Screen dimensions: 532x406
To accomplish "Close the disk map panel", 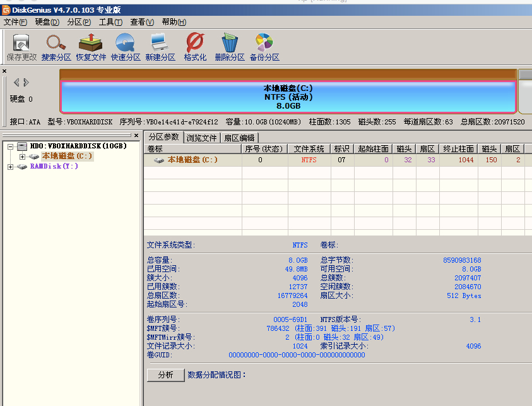I will [4, 71].
